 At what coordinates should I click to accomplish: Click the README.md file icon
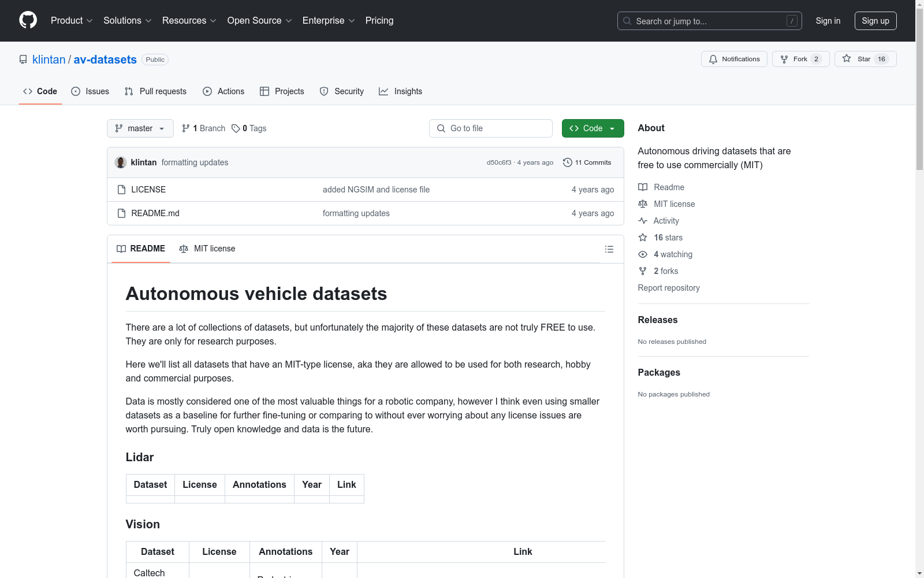point(121,213)
